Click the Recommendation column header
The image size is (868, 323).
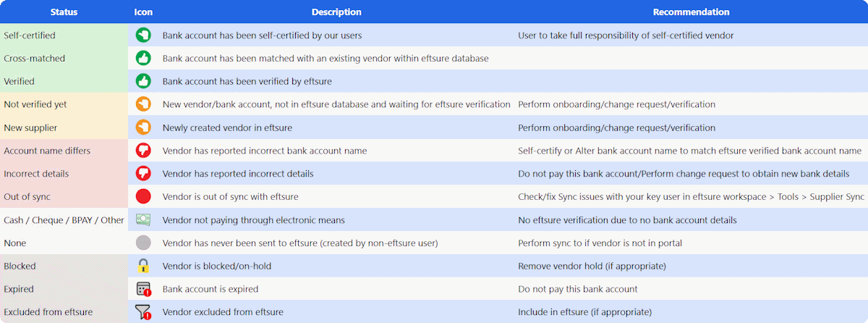click(x=692, y=12)
